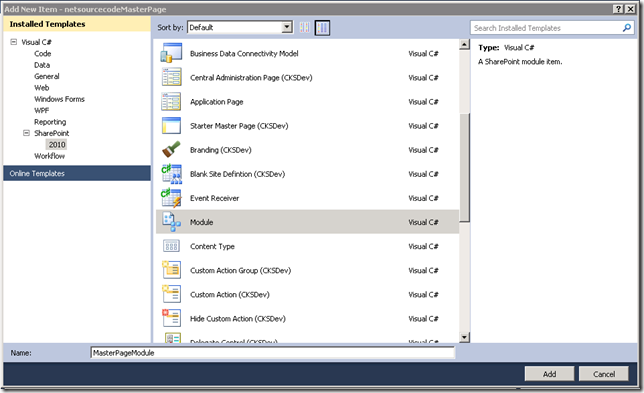Select the Hide Custom Action (CKSDev) icon
The width and height of the screenshot is (644, 393).
pos(171,318)
